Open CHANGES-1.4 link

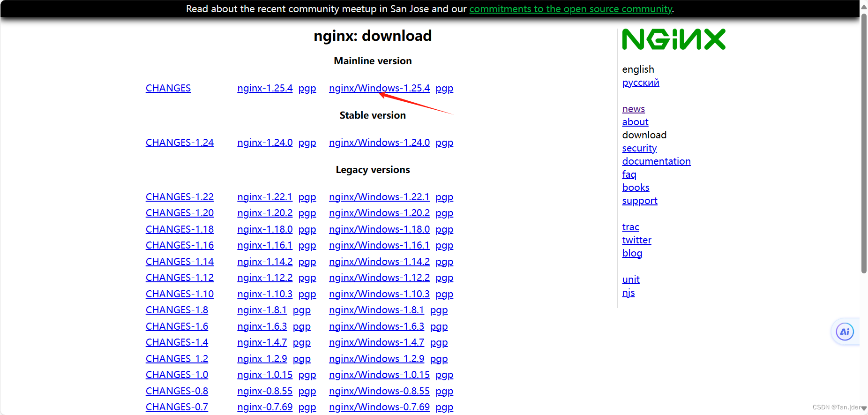[177, 342]
